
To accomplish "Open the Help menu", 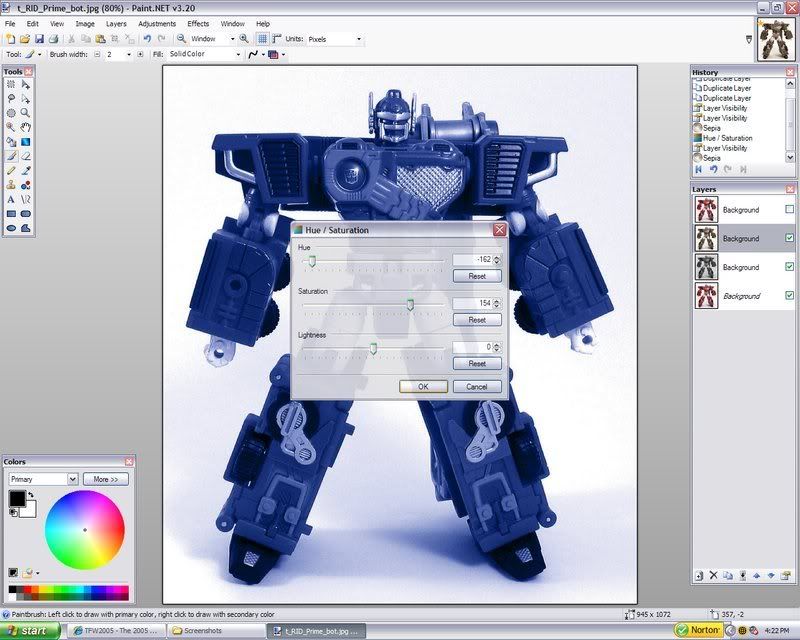I will tap(263, 23).
